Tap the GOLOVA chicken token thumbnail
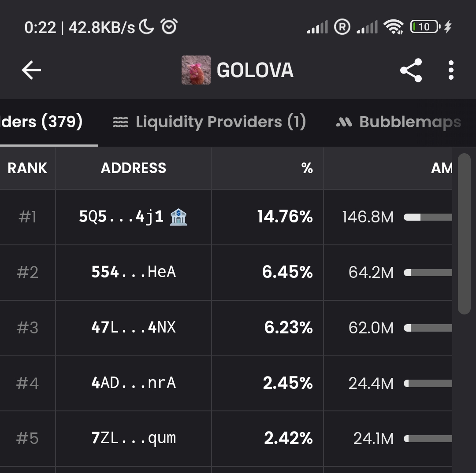Screen dimensions: 476x473 [196, 70]
